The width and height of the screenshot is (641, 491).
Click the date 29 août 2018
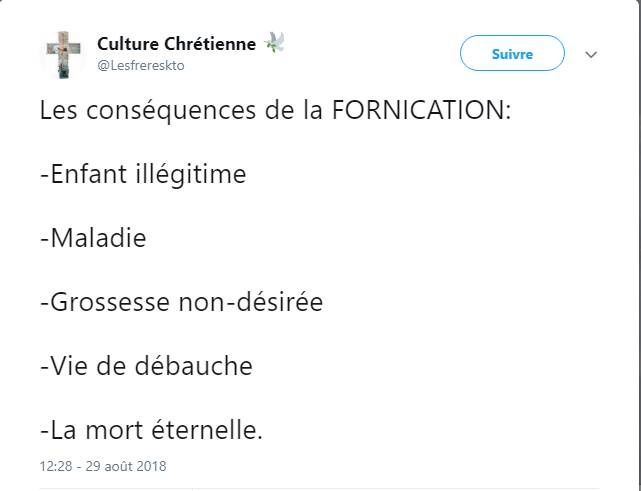[x=126, y=466]
